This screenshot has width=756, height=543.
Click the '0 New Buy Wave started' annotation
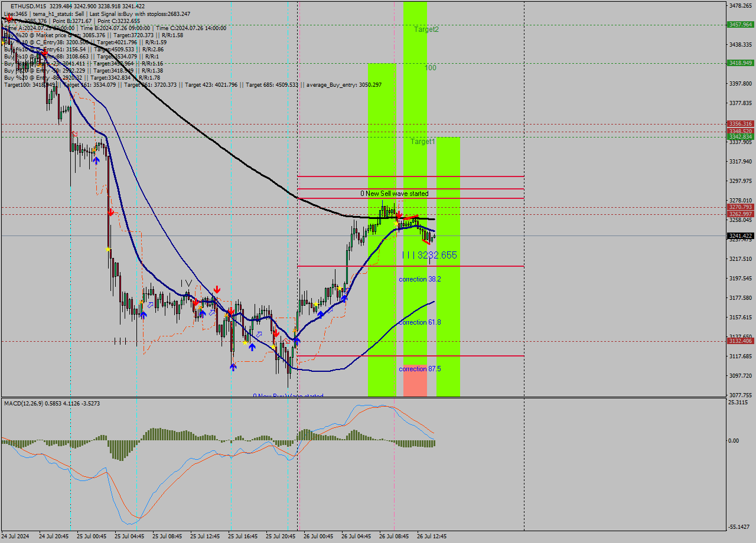288,395
